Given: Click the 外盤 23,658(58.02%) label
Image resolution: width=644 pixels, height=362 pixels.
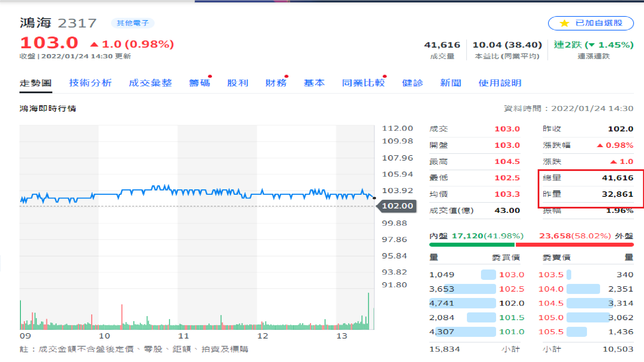Looking at the screenshot, I should [586, 236].
